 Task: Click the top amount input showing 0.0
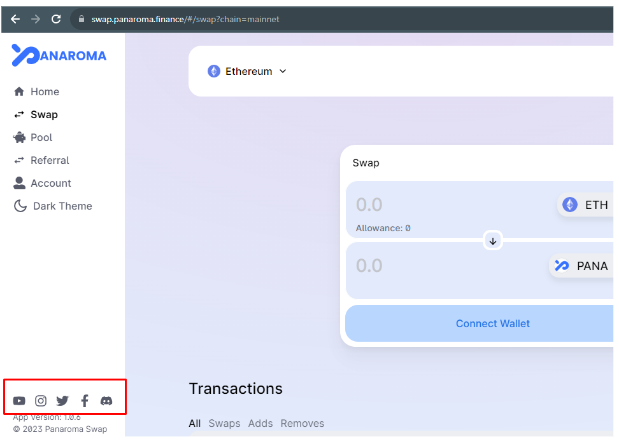369,205
